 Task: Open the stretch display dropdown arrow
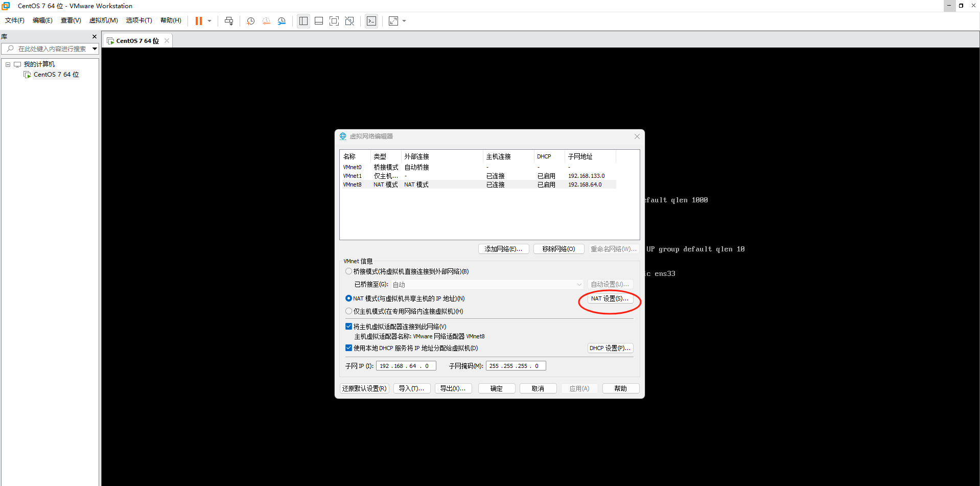(404, 21)
